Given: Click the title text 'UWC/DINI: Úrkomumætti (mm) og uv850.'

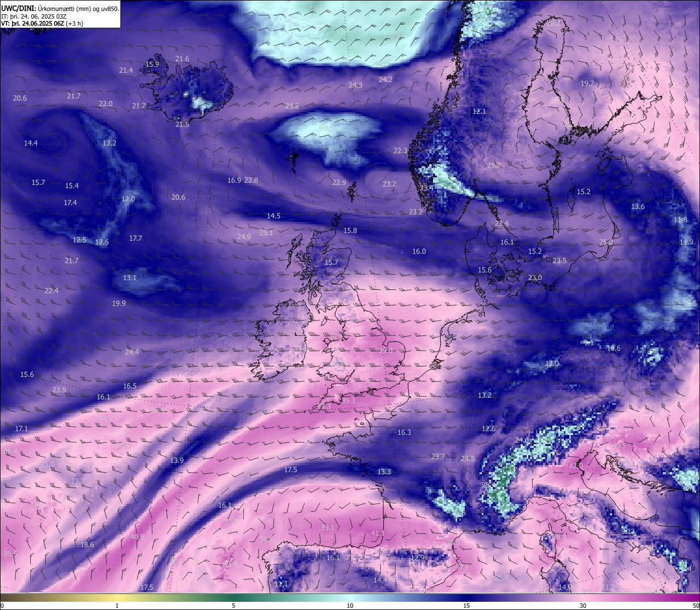Looking at the screenshot, I should 60,8.
